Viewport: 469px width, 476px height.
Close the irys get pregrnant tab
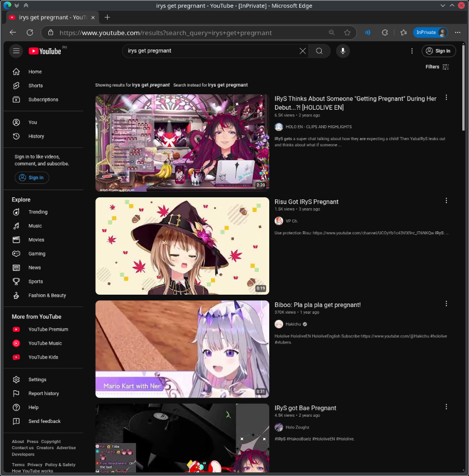93,18
